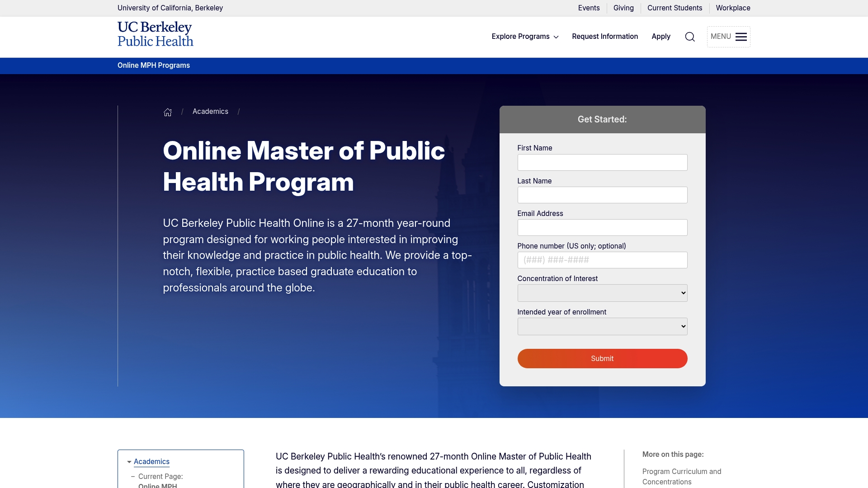Click the UC Berkeley Public Health logo

coord(156,34)
